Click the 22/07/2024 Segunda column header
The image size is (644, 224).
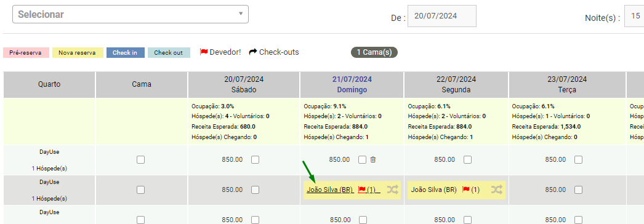pos(457,84)
